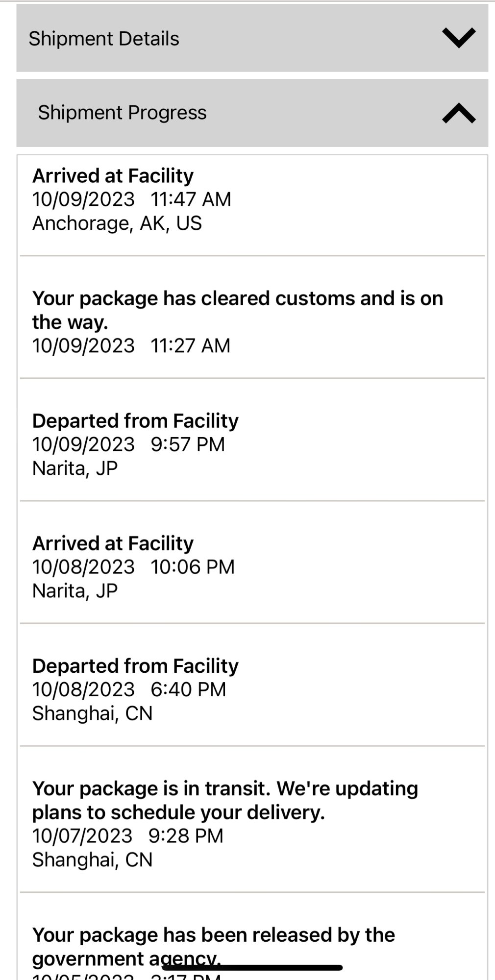Tap the 6:40 PM Shanghai departure timestamp

pos(188,689)
